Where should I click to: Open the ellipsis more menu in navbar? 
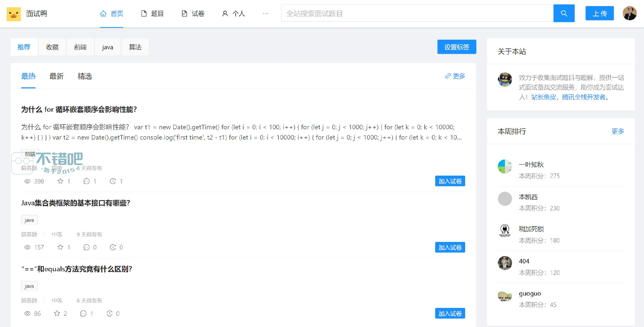tap(265, 13)
